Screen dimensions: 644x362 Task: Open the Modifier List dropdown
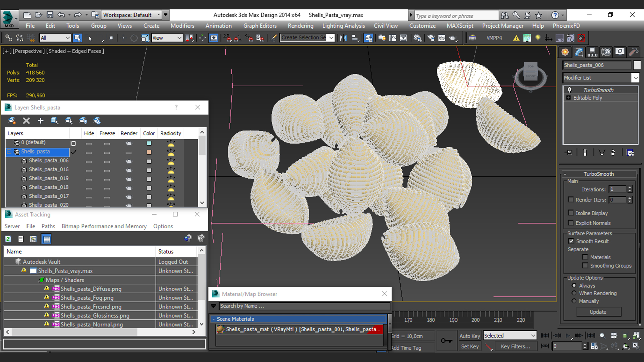[635, 78]
